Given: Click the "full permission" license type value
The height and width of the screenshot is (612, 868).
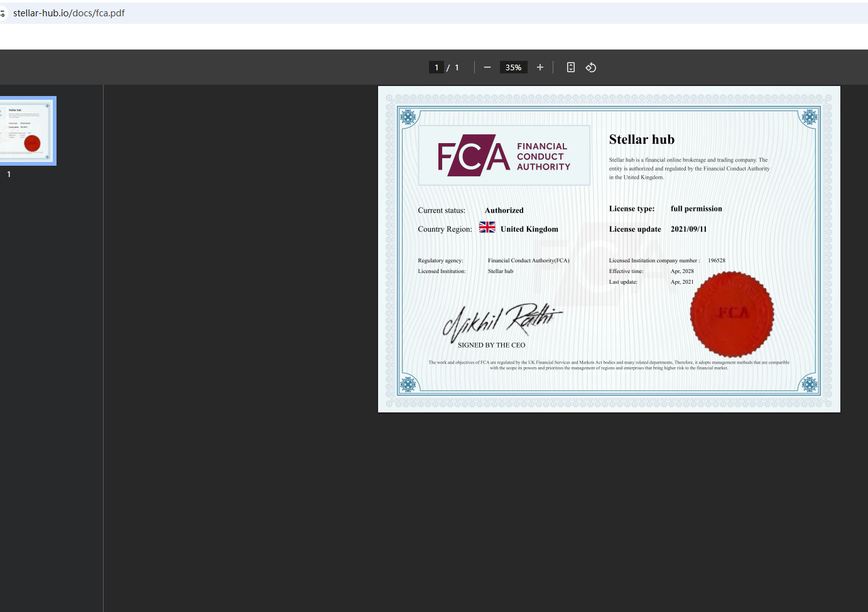Looking at the screenshot, I should pyautogui.click(x=697, y=208).
